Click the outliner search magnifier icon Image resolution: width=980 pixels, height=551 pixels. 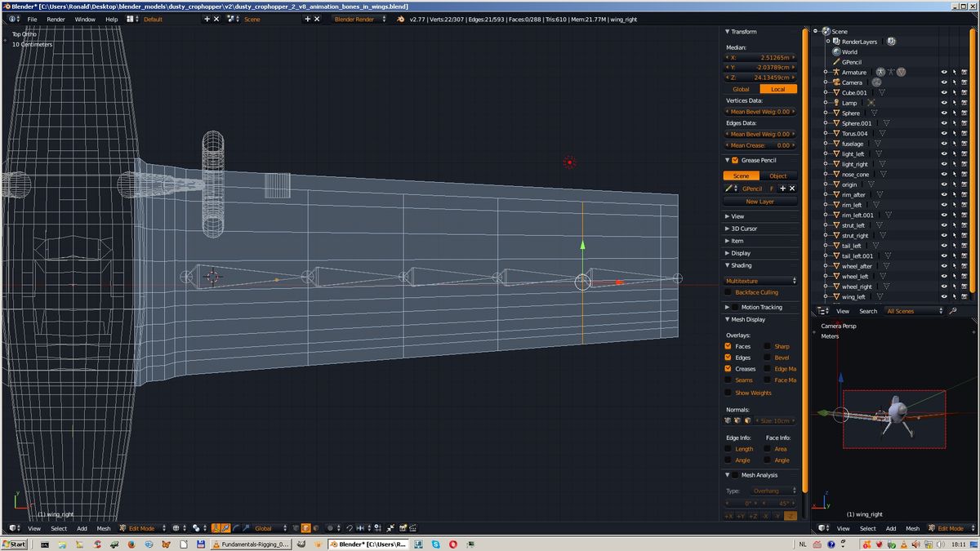(952, 311)
